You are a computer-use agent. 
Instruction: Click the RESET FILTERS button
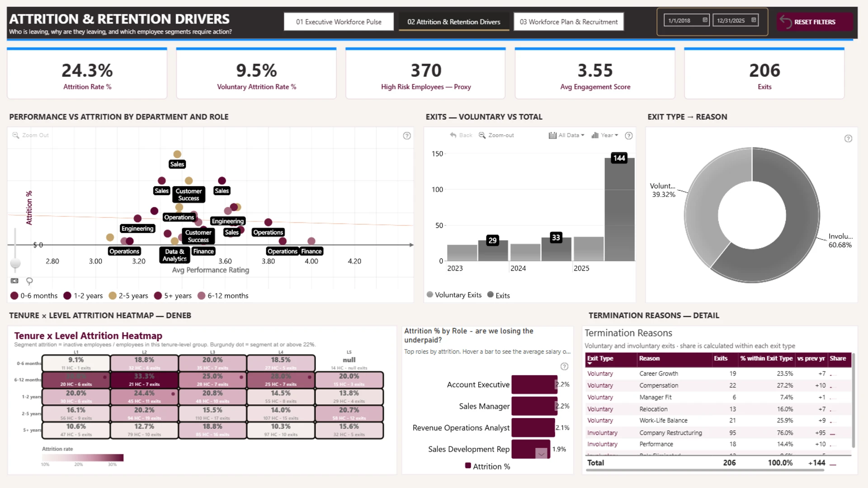[x=815, y=22]
